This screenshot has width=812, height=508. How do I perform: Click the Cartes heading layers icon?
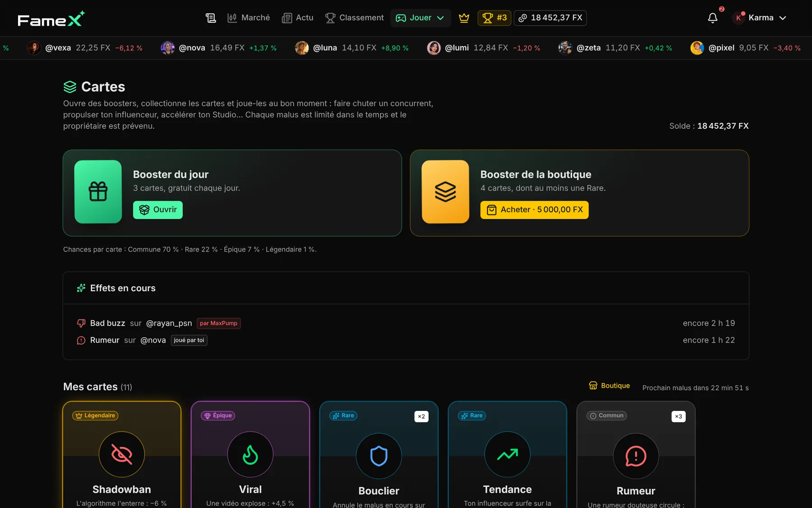(70, 87)
